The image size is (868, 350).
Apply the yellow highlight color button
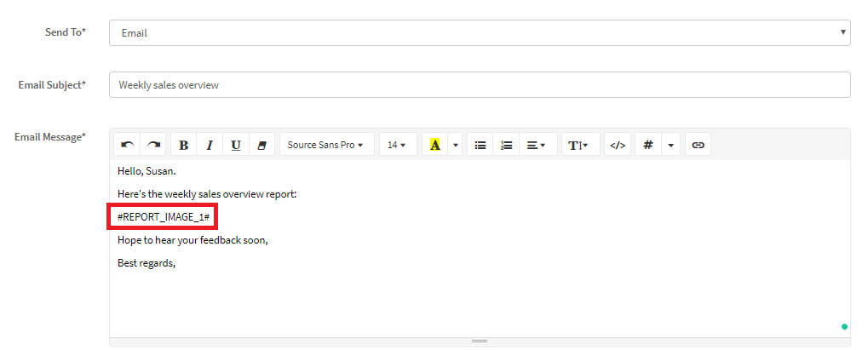point(435,145)
